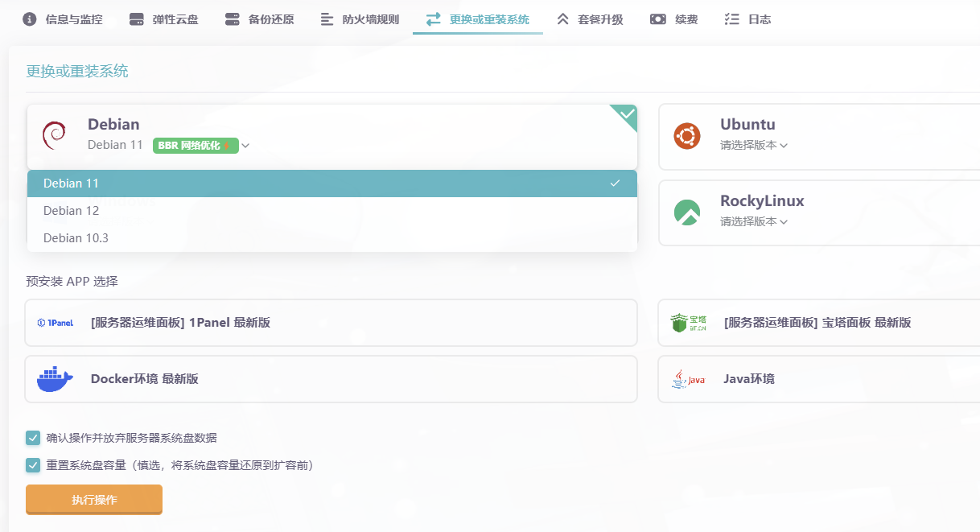Choose Debian 12 from version list
980x532 pixels.
tap(72, 211)
